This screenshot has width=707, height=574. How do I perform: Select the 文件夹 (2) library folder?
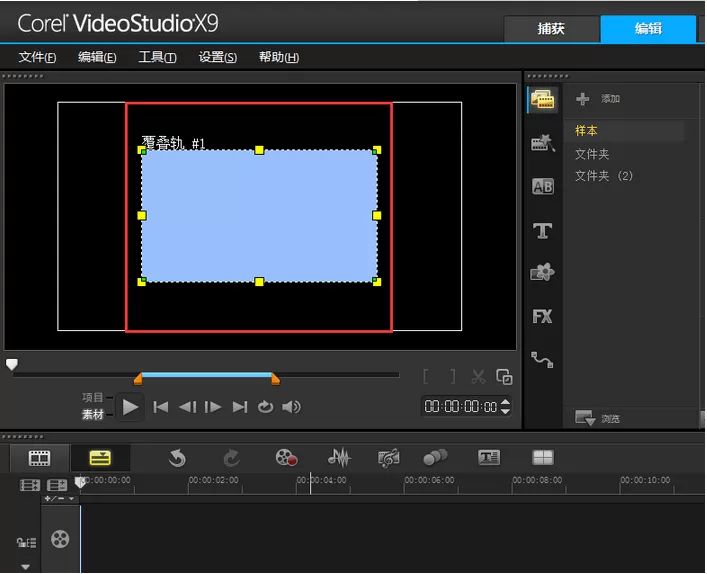coord(604,175)
